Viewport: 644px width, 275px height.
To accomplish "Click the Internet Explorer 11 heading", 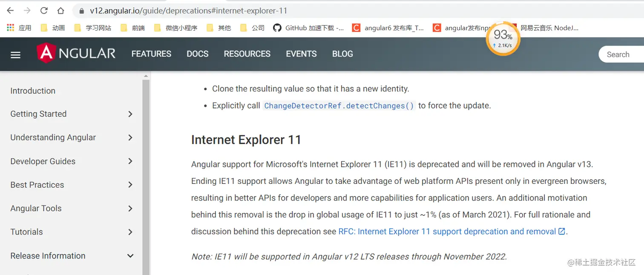I will click(246, 140).
